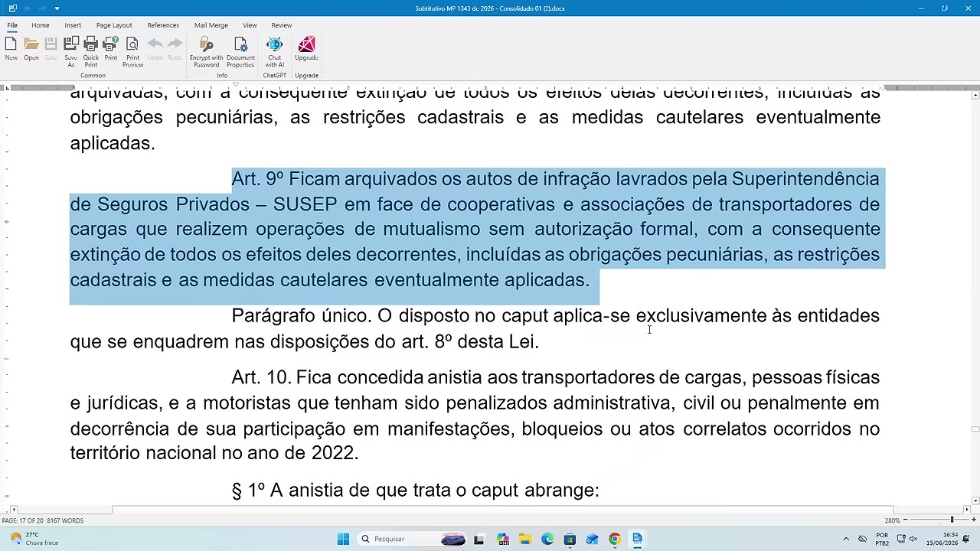Click Encrypt with Password
Viewport: 980px width, 551px height.
206,51
